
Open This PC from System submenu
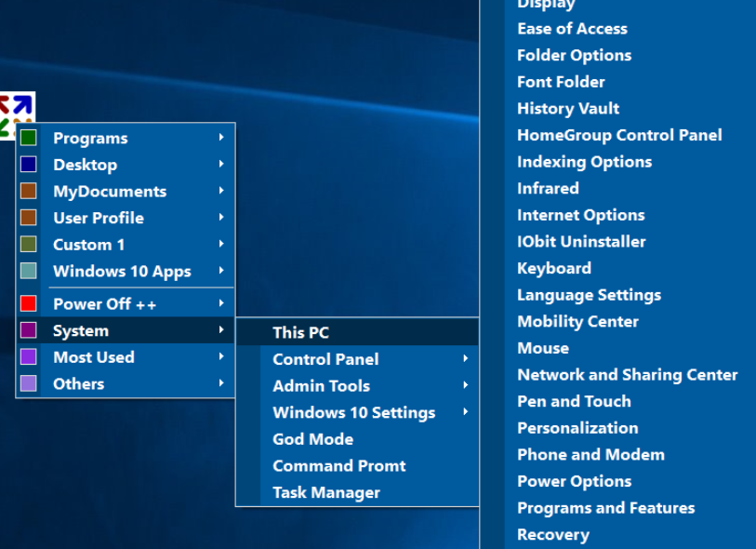pyautogui.click(x=358, y=332)
